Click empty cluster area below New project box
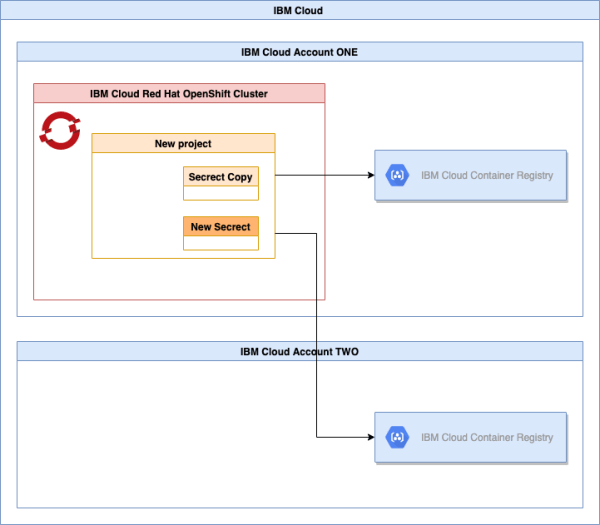This screenshot has height=525, width=600. click(x=180, y=279)
